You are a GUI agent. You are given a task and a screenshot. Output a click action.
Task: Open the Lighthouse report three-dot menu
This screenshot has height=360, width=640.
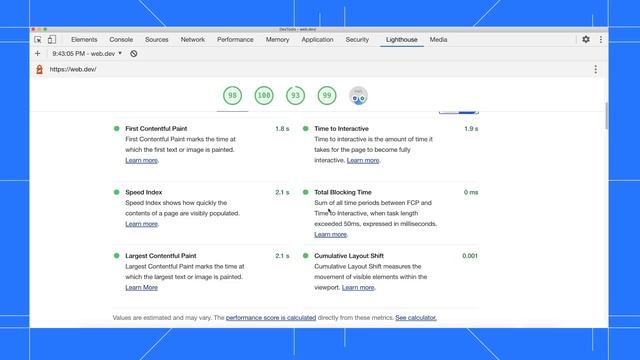[596, 70]
